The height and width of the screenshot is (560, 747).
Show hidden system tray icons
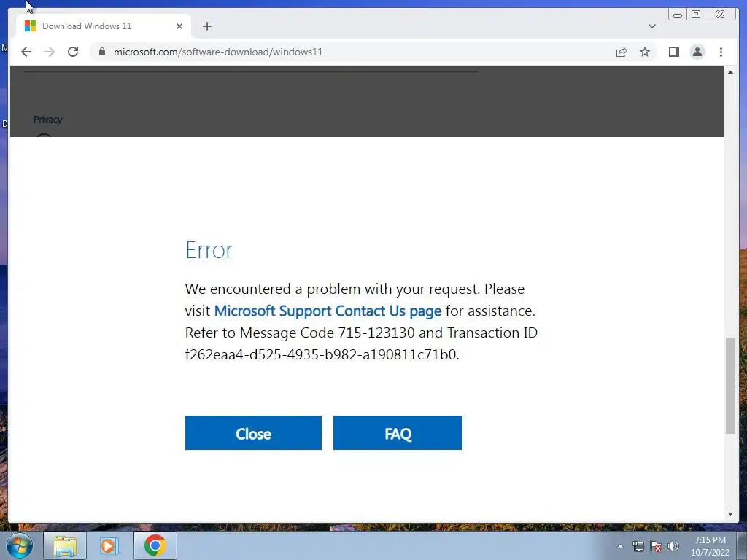click(620, 546)
